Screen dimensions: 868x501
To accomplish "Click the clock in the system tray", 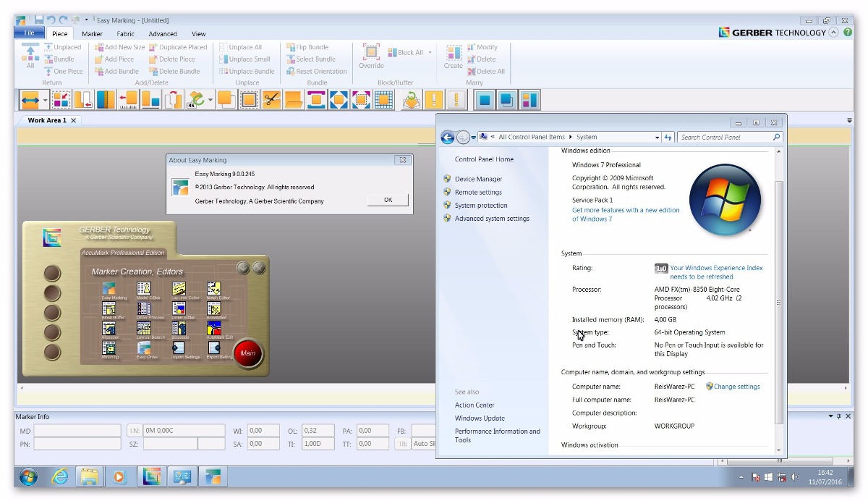I will click(x=825, y=477).
